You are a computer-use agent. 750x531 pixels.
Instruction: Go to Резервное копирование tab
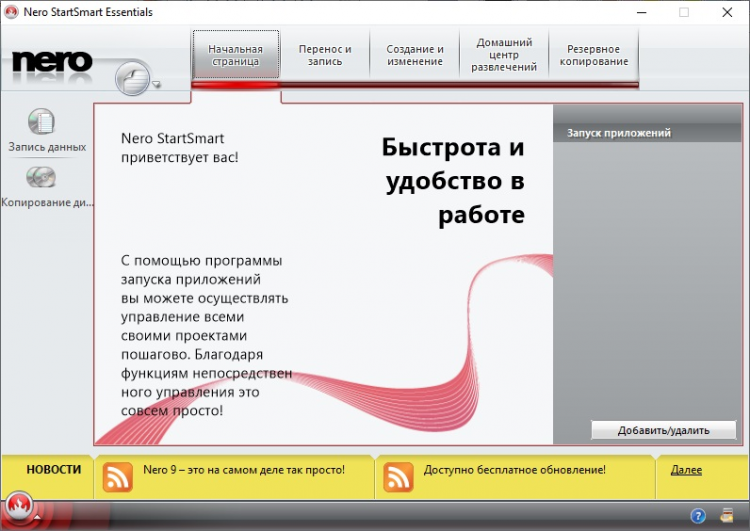pyautogui.click(x=594, y=55)
